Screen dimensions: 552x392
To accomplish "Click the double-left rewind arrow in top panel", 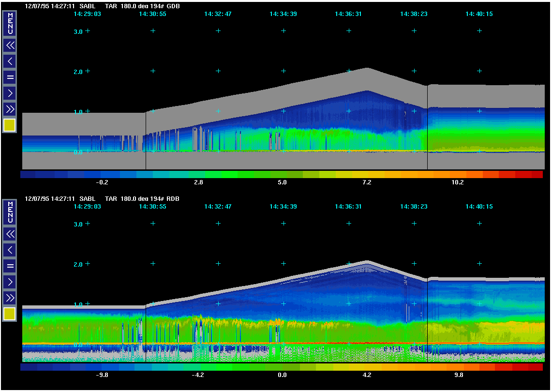I will coord(10,45).
